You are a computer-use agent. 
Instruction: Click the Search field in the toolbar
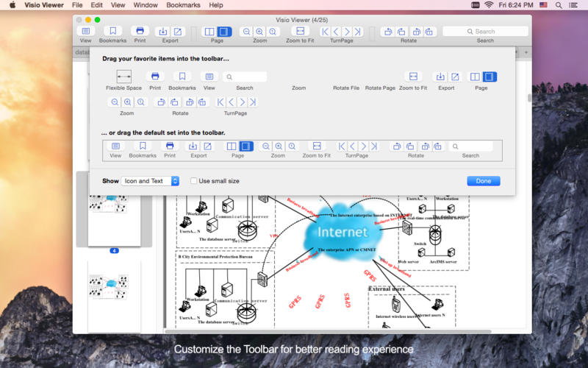coord(485,32)
